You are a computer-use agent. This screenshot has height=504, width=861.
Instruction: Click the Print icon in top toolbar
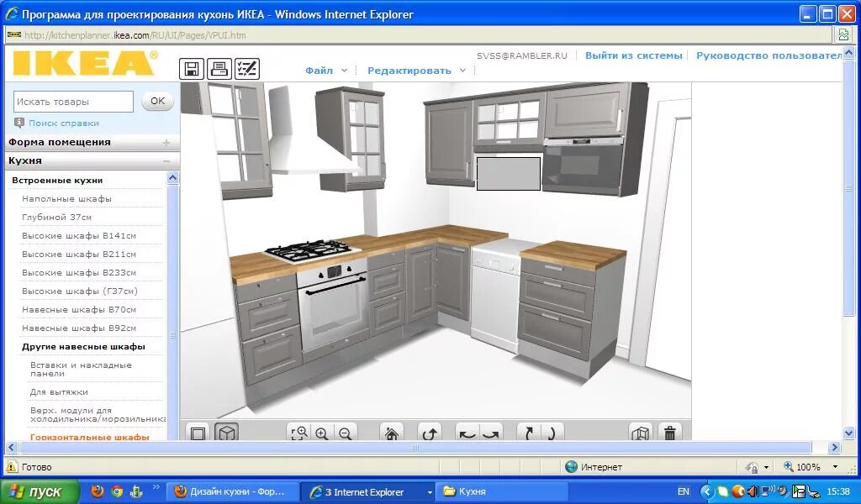point(219,69)
